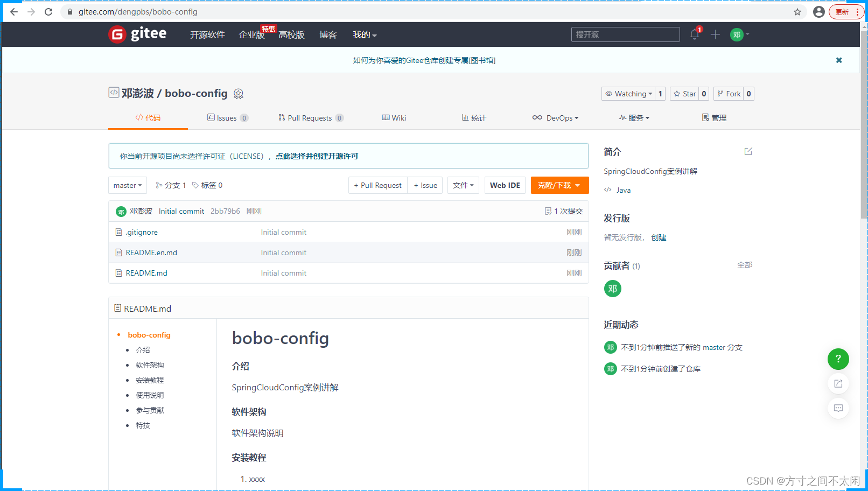Click the license selection link

coord(317,156)
